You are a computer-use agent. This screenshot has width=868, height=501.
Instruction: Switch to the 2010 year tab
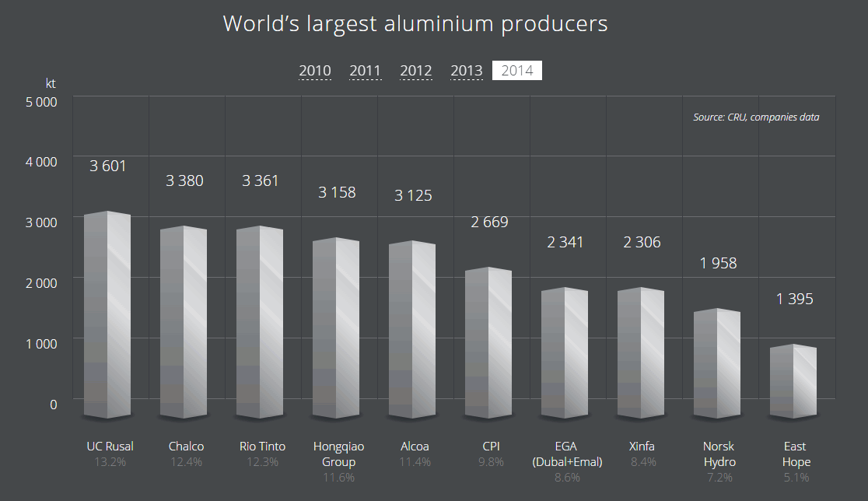[x=315, y=71]
